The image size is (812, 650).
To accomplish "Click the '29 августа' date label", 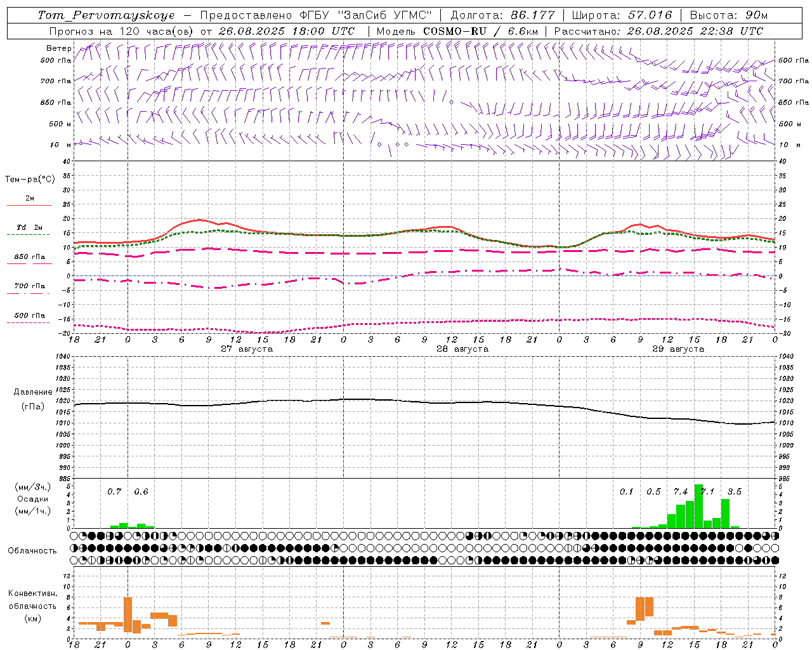I will click(678, 349).
